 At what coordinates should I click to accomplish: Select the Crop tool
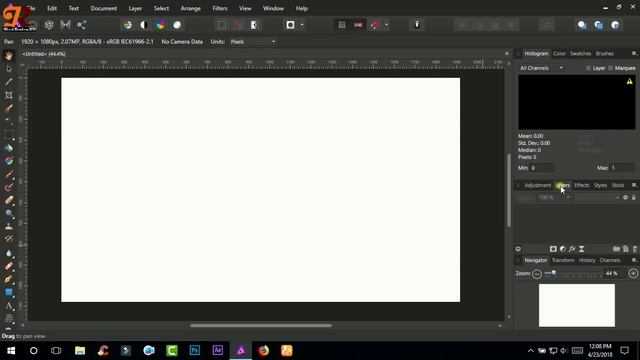(9, 95)
